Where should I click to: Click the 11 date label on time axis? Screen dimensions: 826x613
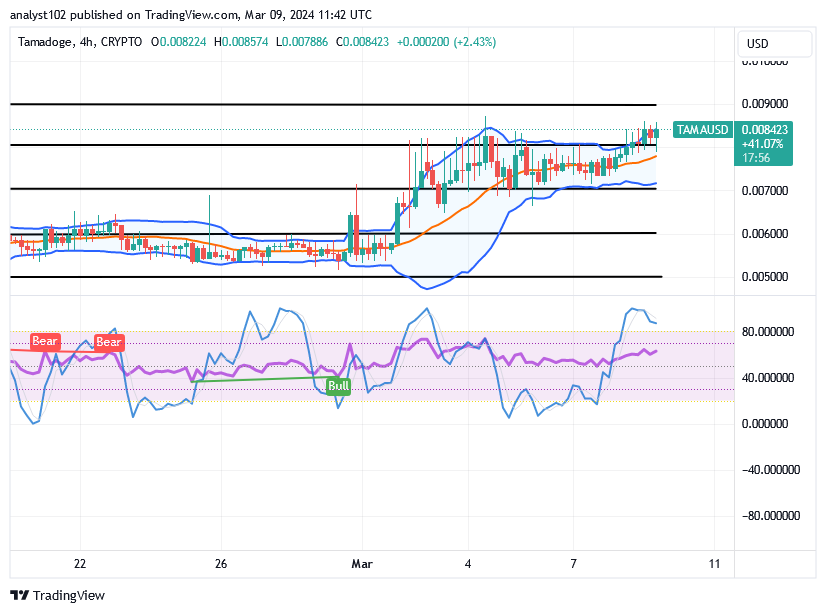click(714, 564)
